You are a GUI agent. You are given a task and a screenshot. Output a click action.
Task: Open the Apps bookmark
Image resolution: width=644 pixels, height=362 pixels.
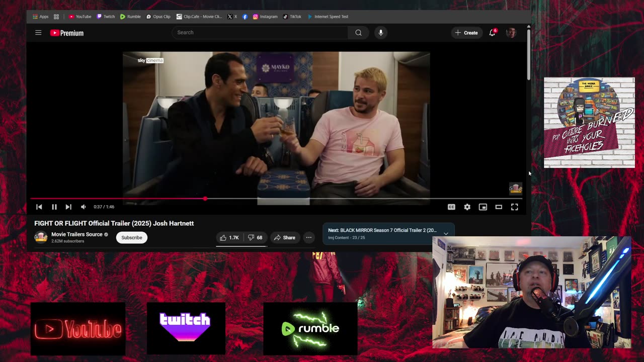click(40, 17)
